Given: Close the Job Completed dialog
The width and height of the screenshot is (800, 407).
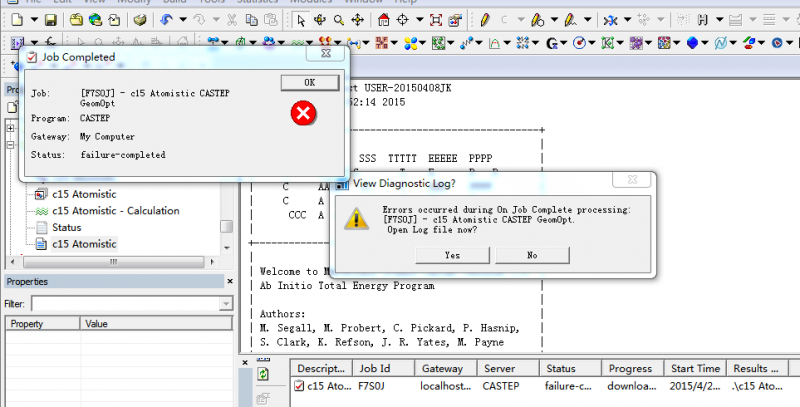Looking at the screenshot, I should click(x=326, y=53).
